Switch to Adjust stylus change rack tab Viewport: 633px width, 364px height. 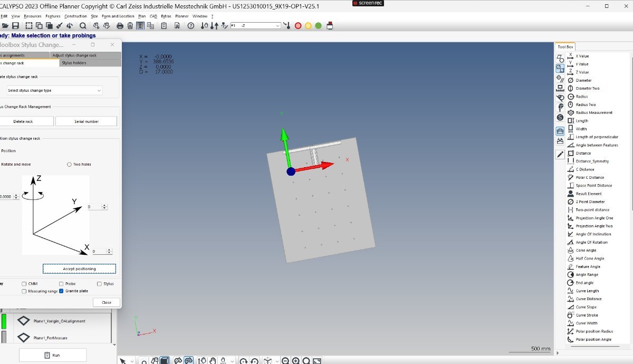86,55
